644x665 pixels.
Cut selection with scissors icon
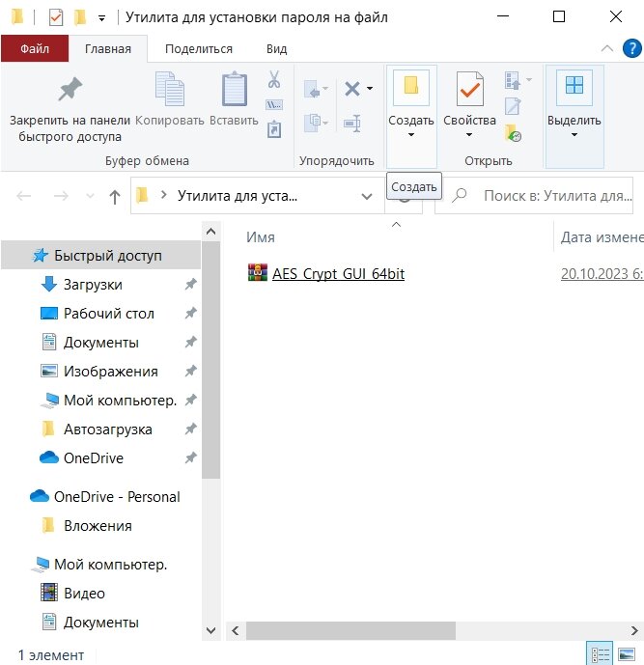(274, 79)
